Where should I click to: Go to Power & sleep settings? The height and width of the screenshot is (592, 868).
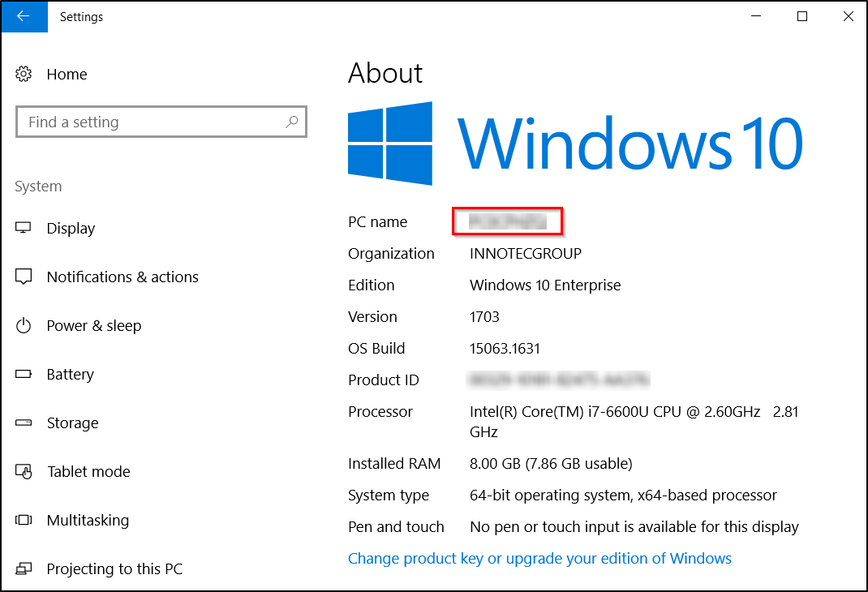click(93, 325)
